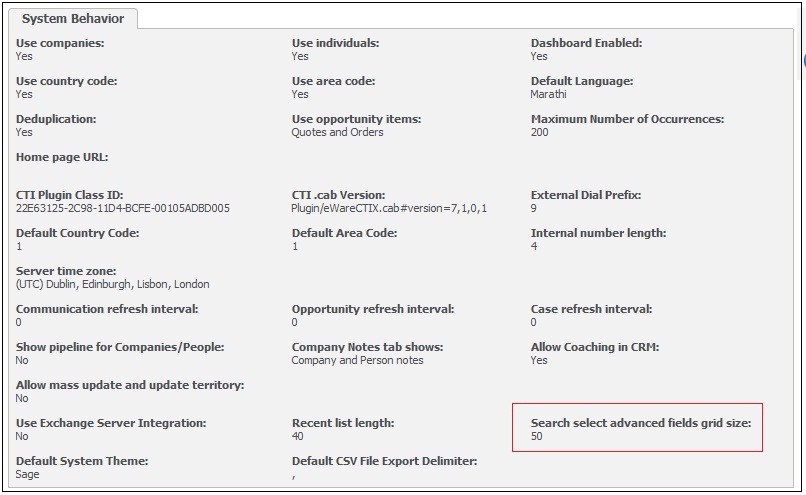806x495 pixels.
Task: Select the External Dial Prefix value 9
Action: click(x=534, y=208)
